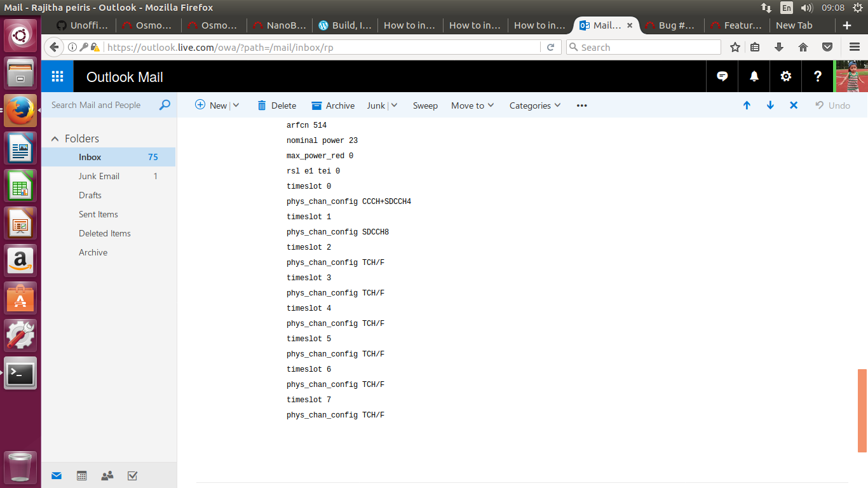Open Firefox hamburger menu

tap(854, 47)
